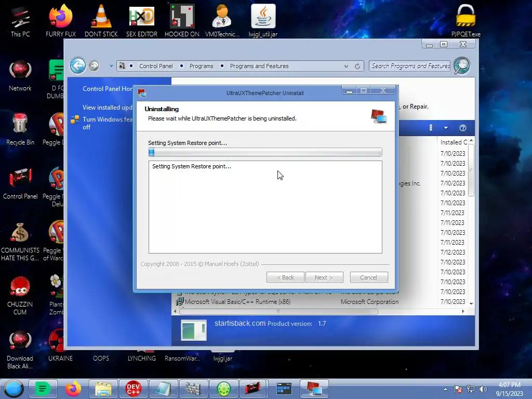532x399 pixels.
Task: Click the vertical scrollbar of programs list
Action: pos(471,170)
